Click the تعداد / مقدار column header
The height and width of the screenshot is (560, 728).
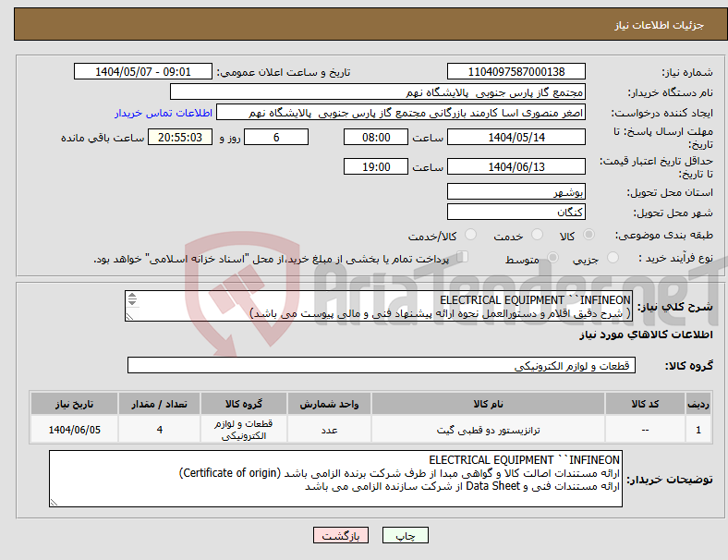pos(159,404)
